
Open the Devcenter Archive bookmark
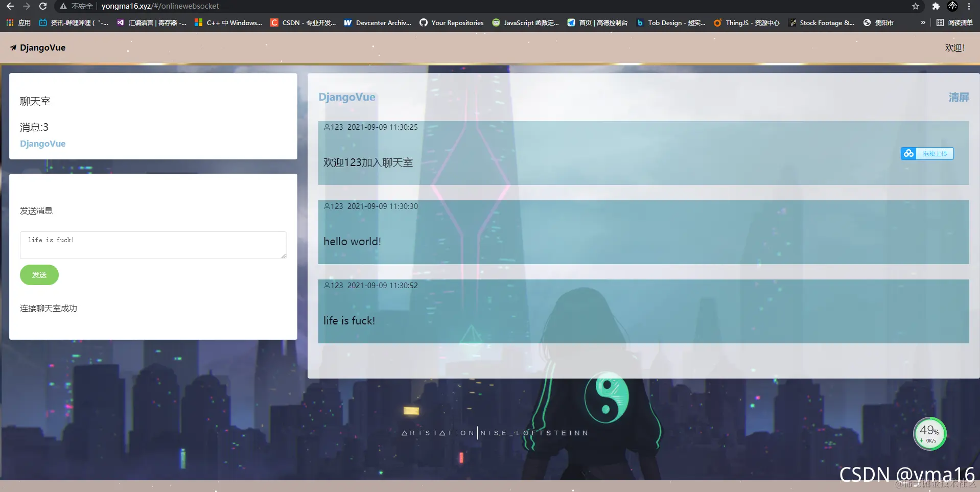point(378,22)
